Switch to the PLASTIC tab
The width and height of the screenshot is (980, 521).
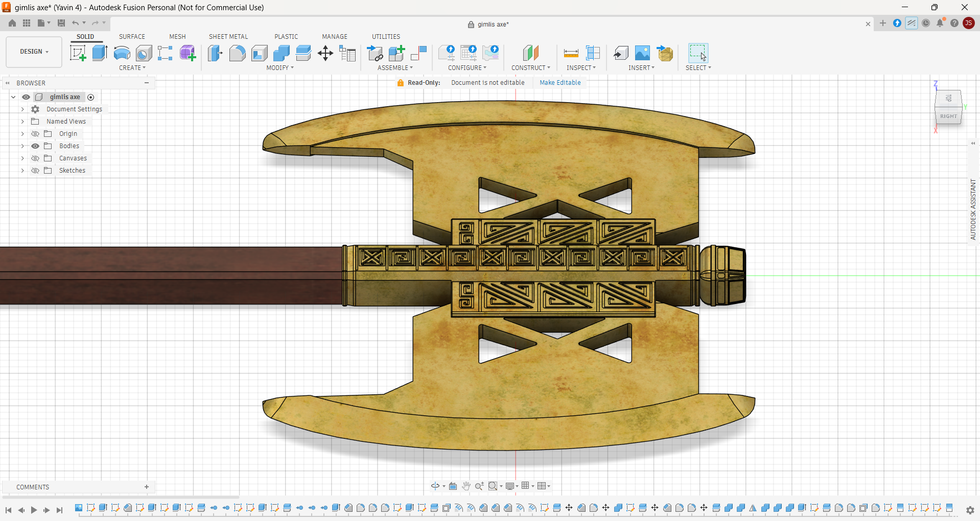tap(286, 36)
